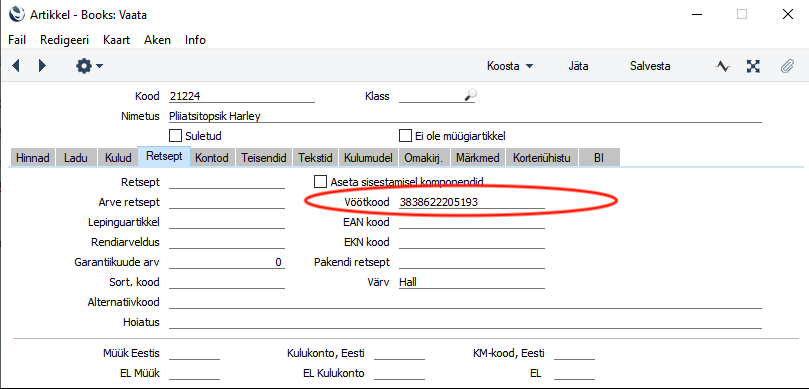Click the Klass input field
809x389 pixels.
pos(431,96)
